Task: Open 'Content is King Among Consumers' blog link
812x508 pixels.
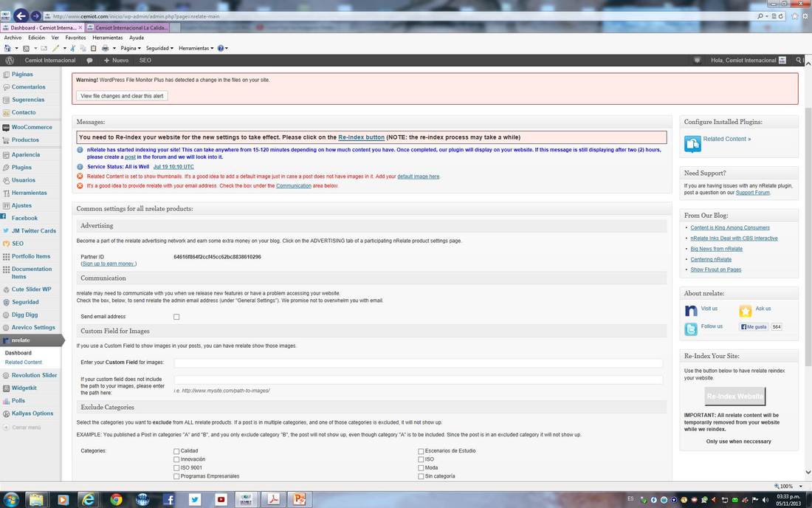Action: tap(729, 228)
